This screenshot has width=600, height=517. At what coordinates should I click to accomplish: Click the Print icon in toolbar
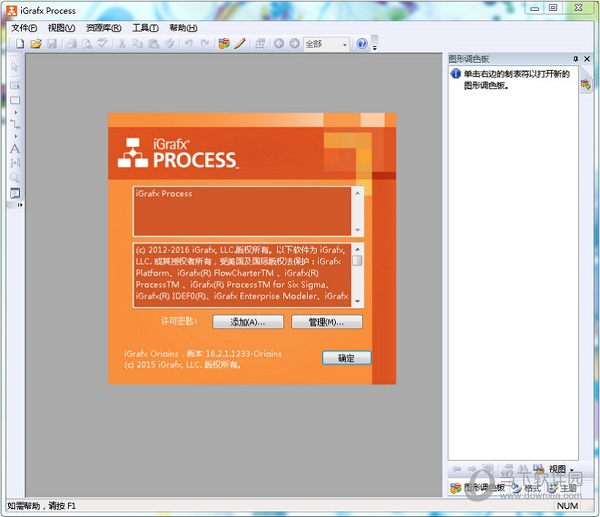coord(72,44)
